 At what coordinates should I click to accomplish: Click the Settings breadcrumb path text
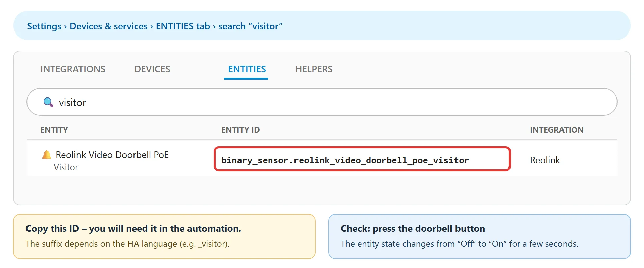pos(155,26)
